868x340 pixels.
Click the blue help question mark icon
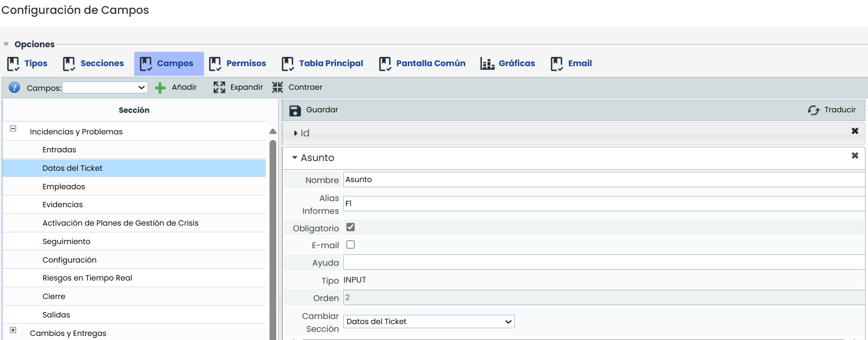click(x=14, y=88)
